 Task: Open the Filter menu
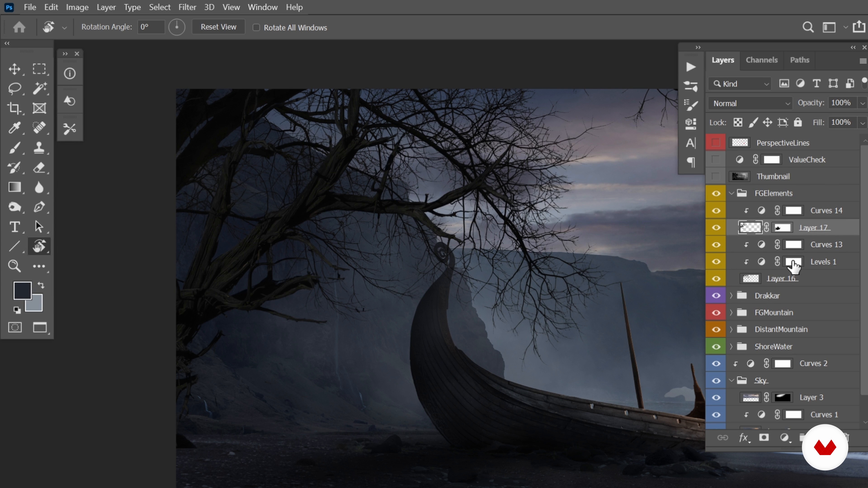point(187,7)
